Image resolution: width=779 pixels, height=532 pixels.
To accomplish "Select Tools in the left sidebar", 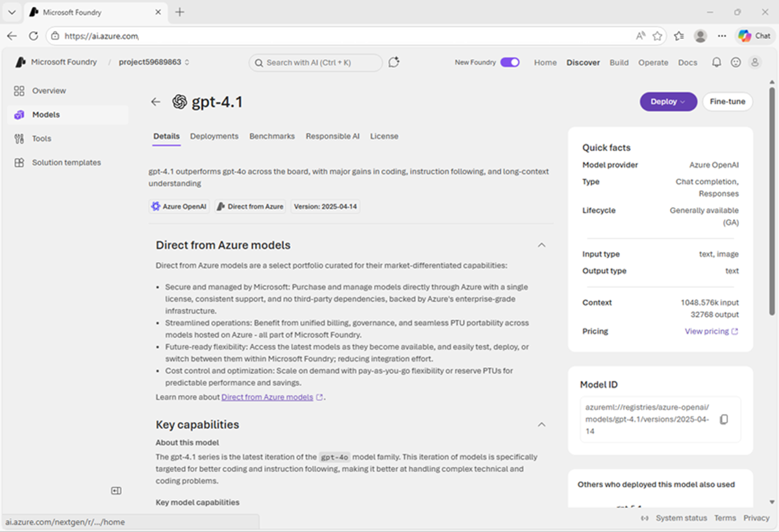I will [42, 139].
